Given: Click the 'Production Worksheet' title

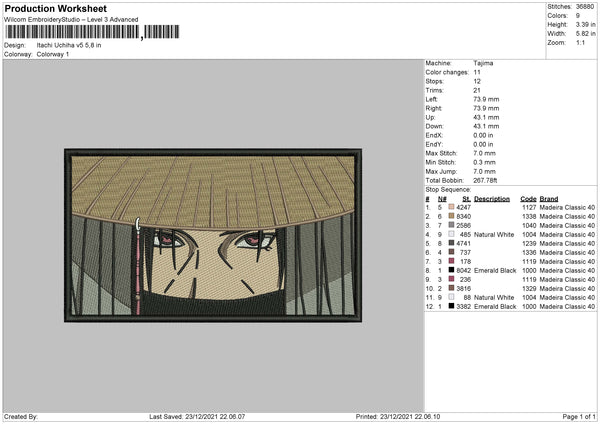Looking at the screenshot, I should pyautogui.click(x=55, y=8).
